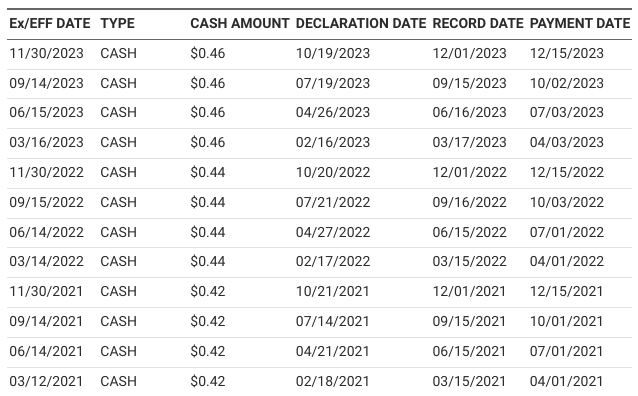638x396 pixels.
Task: Click the TYPE column header
Action: point(117,24)
